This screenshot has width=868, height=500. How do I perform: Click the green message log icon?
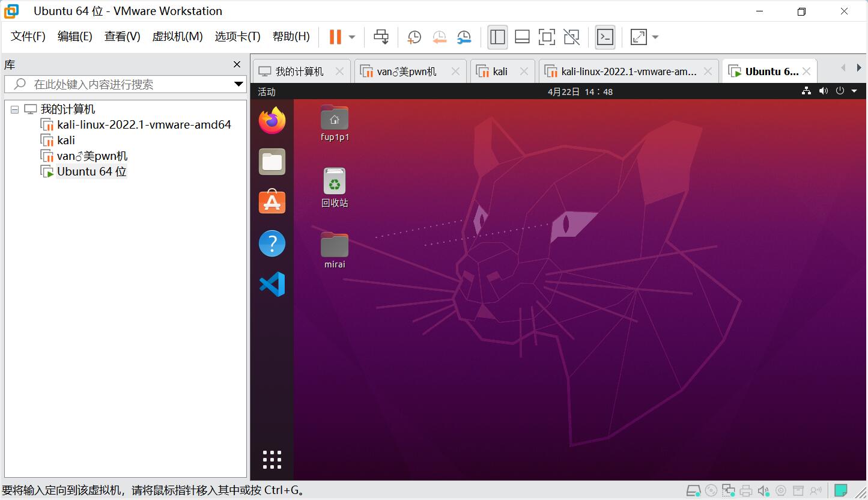tap(841, 491)
